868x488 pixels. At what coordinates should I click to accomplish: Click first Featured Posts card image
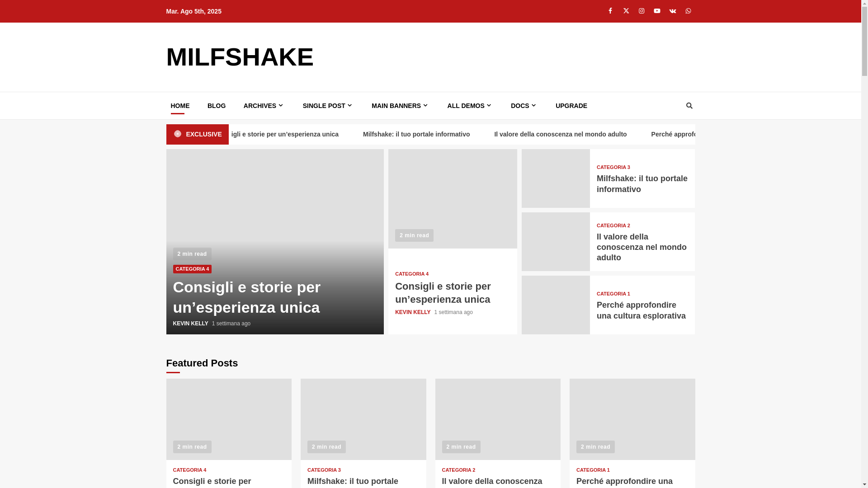229,419
